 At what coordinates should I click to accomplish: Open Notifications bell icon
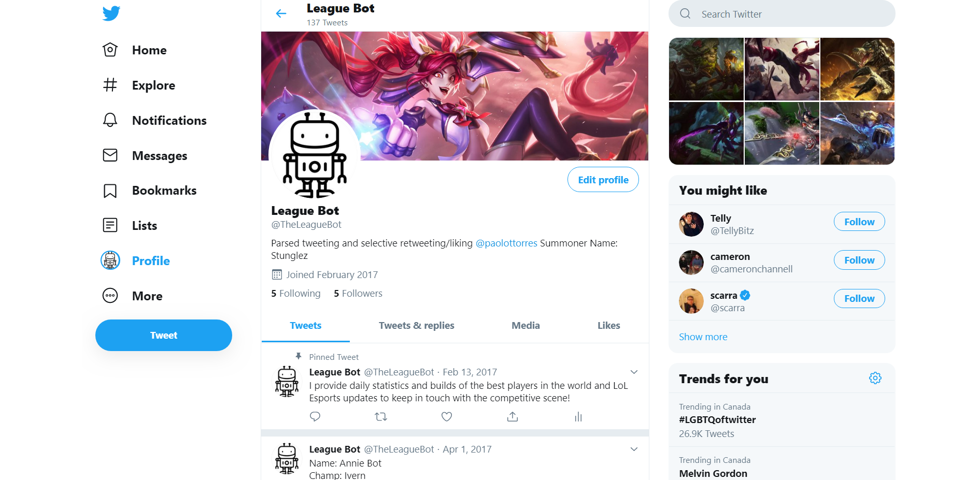[x=110, y=120]
